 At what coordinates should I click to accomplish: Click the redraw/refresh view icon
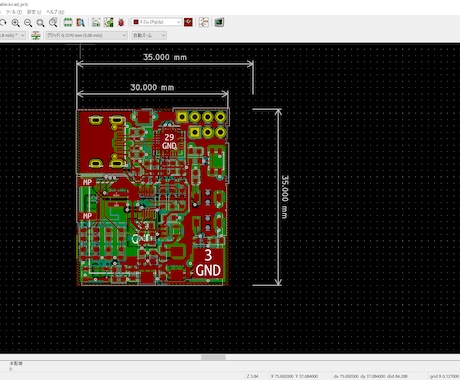[x=3, y=23]
